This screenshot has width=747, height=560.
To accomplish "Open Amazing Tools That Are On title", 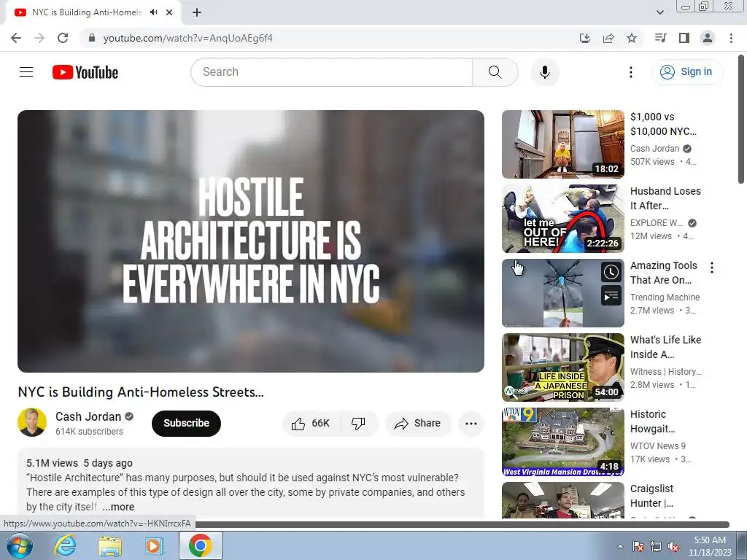I will 663,273.
